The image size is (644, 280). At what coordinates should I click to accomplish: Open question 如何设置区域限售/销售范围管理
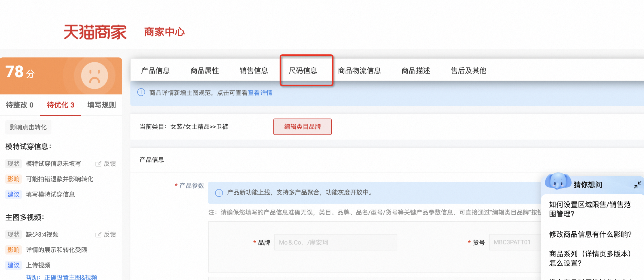tap(590, 209)
